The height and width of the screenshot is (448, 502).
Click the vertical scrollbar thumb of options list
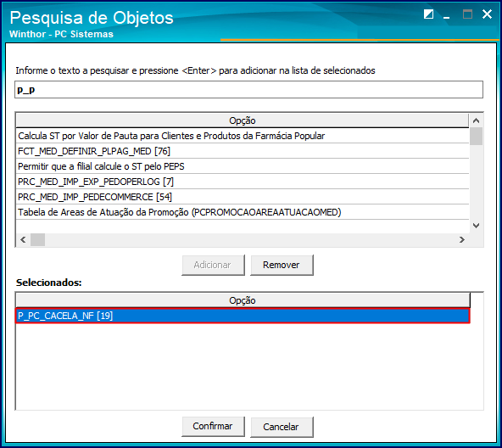pyautogui.click(x=476, y=137)
